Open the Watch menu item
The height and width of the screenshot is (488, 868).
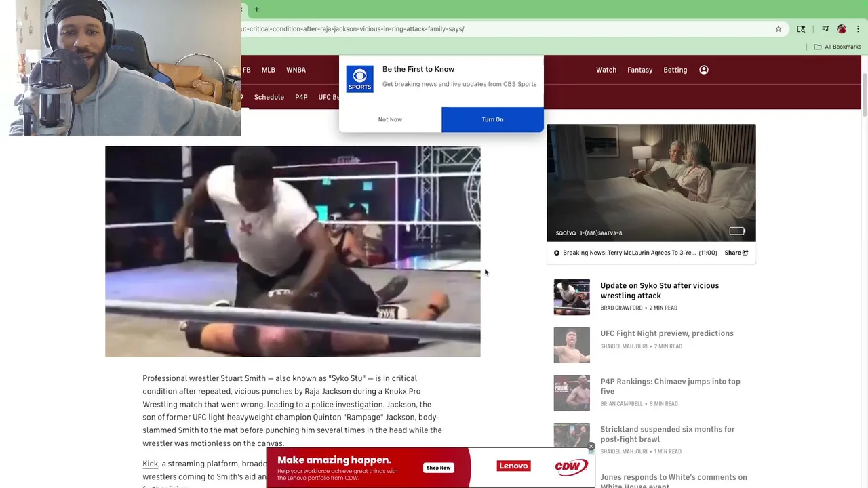tap(606, 70)
